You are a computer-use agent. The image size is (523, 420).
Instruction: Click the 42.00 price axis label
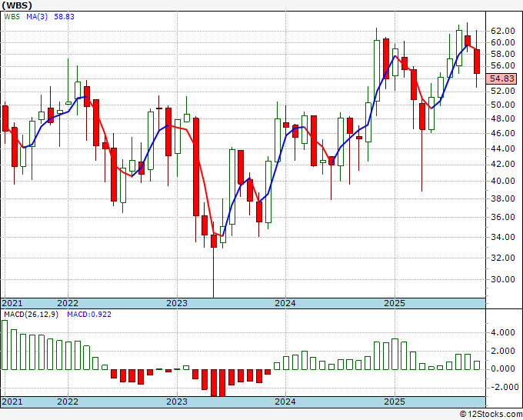(x=503, y=164)
